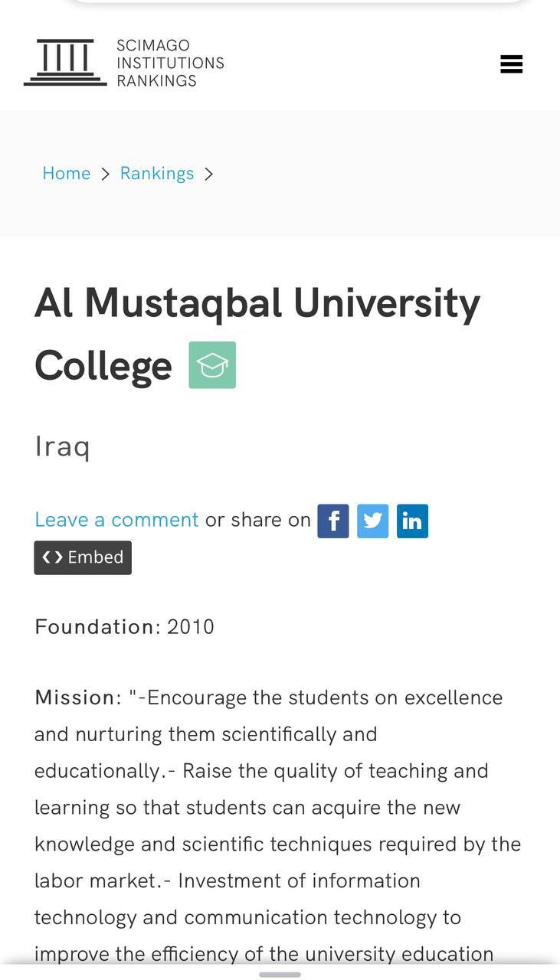
Task: Follow the Leave a comment link
Action: click(x=116, y=520)
